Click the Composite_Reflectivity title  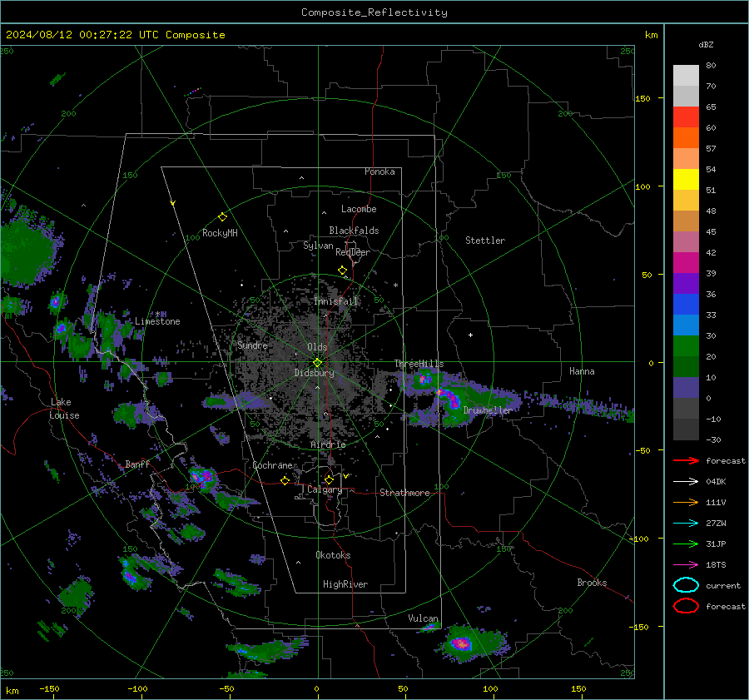[374, 12]
